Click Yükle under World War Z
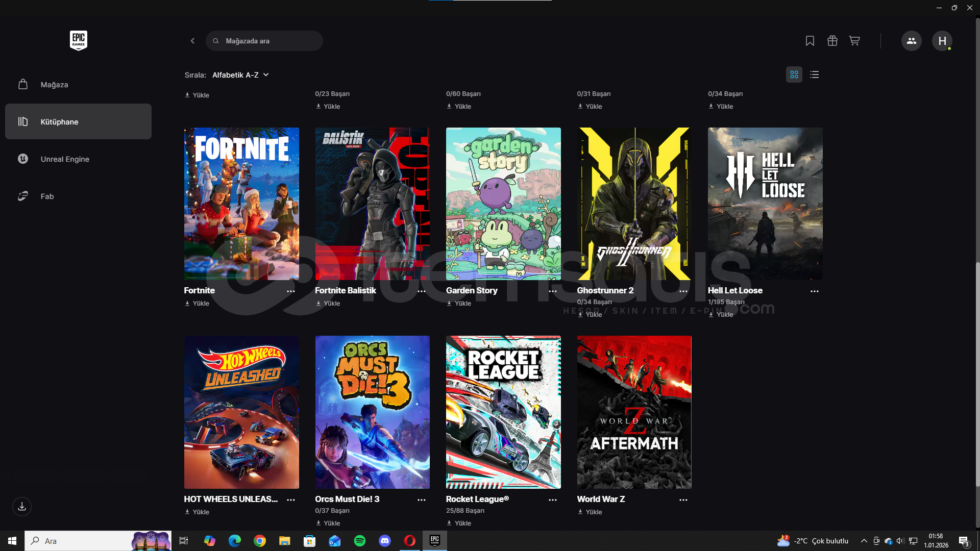Screen dimensions: 980x551 pyautogui.click(x=590, y=512)
